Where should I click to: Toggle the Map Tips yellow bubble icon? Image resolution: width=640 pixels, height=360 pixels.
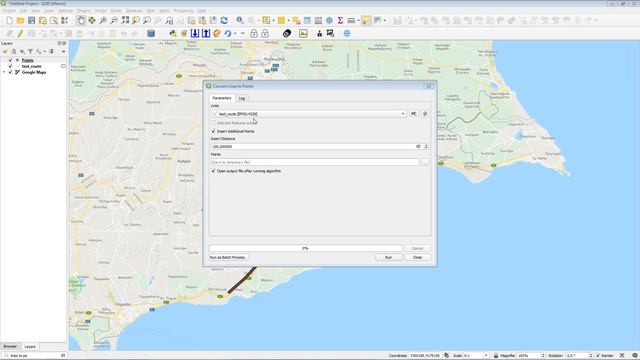pyautogui.click(x=366, y=20)
